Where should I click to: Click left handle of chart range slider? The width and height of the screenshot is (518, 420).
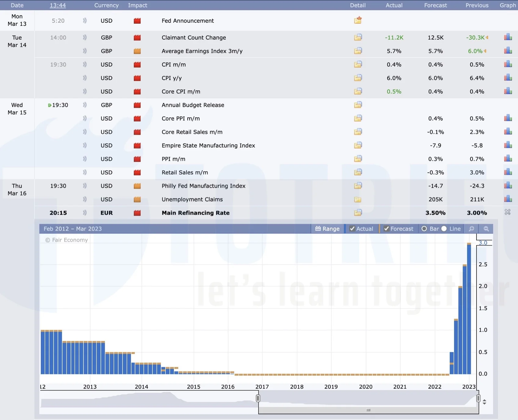coord(258,398)
